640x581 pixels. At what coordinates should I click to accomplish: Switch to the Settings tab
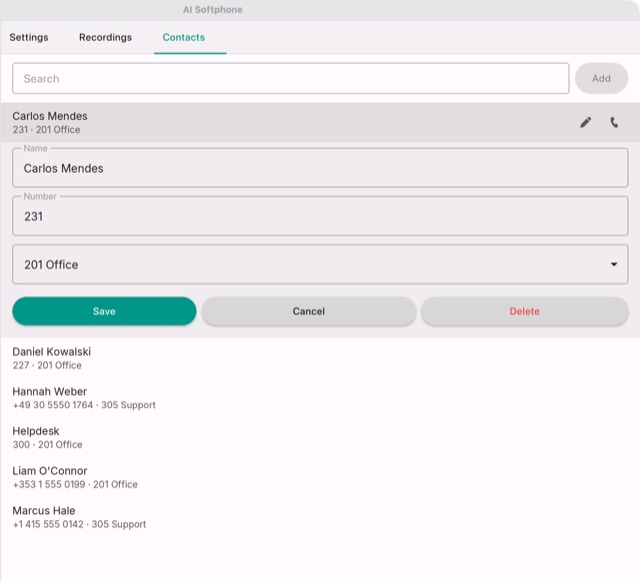click(x=29, y=37)
